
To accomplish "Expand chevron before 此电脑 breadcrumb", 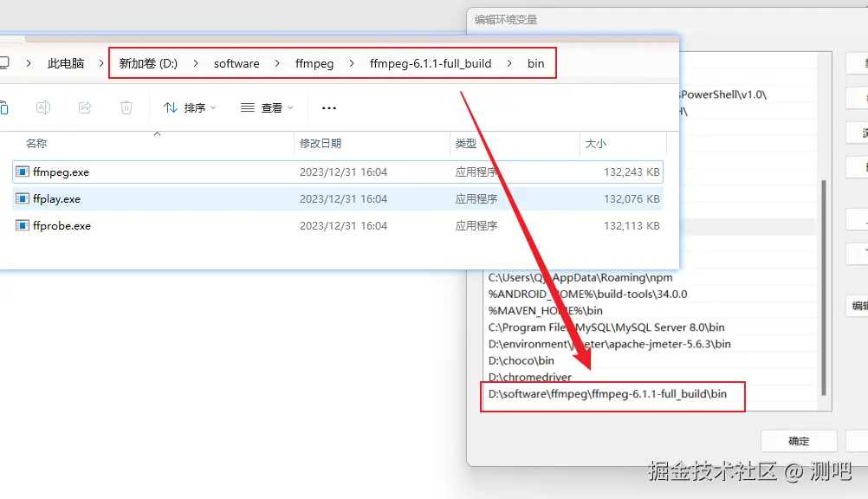I will [29, 63].
